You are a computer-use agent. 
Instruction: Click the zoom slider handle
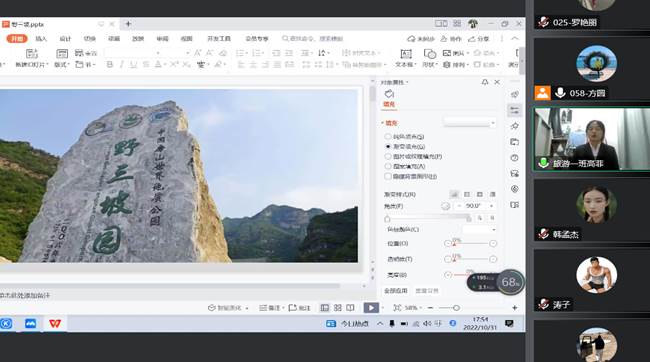pyautogui.click(x=456, y=308)
